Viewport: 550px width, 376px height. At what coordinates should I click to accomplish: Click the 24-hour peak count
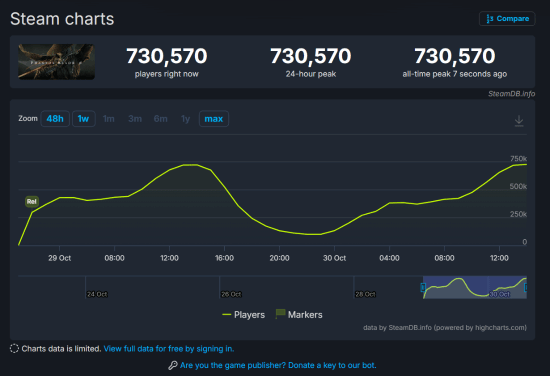310,56
